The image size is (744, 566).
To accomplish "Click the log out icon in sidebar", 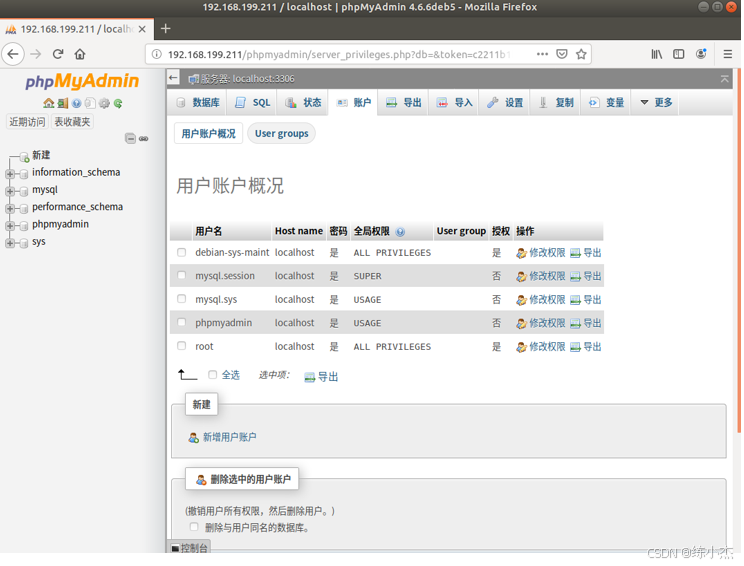I will coord(62,103).
